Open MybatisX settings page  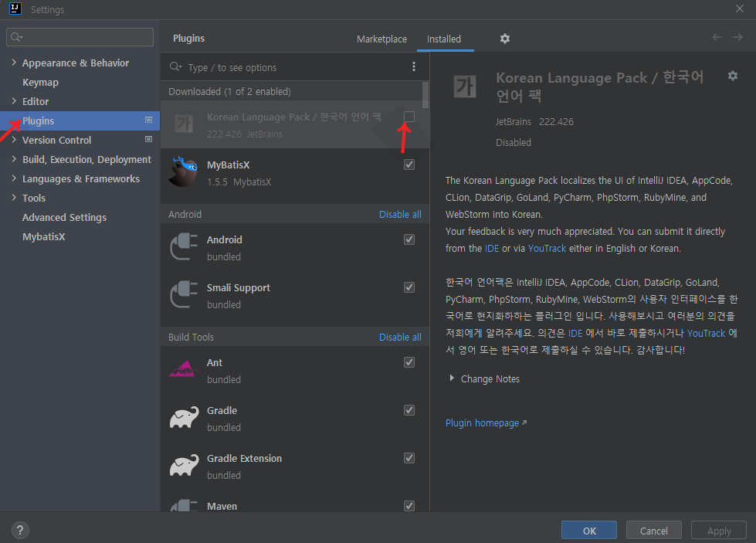(x=43, y=237)
